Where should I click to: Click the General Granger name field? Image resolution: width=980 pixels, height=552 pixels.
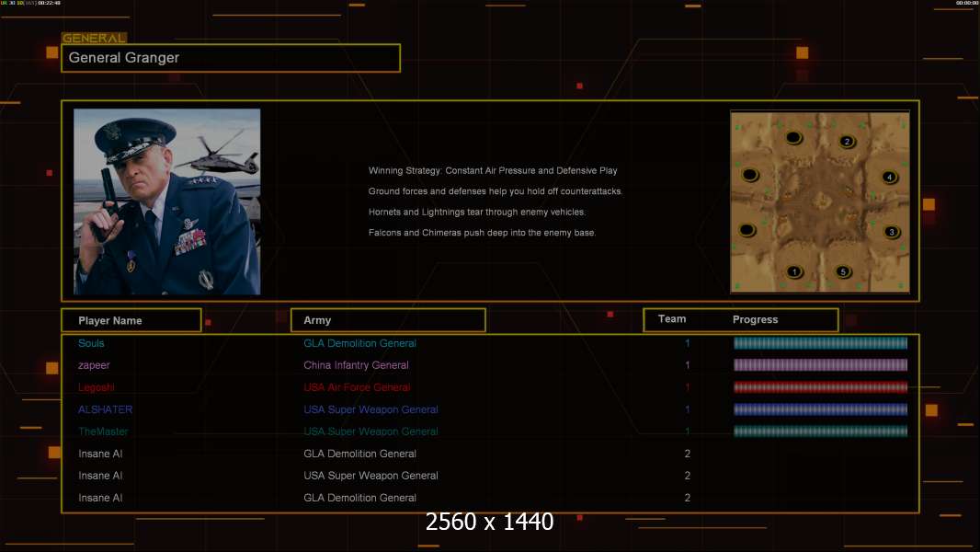pyautogui.click(x=231, y=58)
